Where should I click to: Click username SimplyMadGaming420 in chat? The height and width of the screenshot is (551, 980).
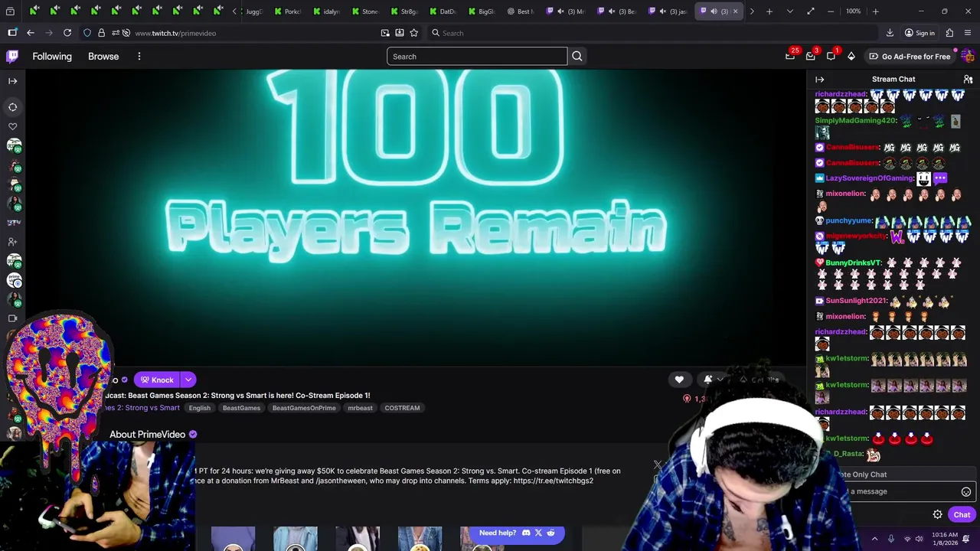[855, 121]
